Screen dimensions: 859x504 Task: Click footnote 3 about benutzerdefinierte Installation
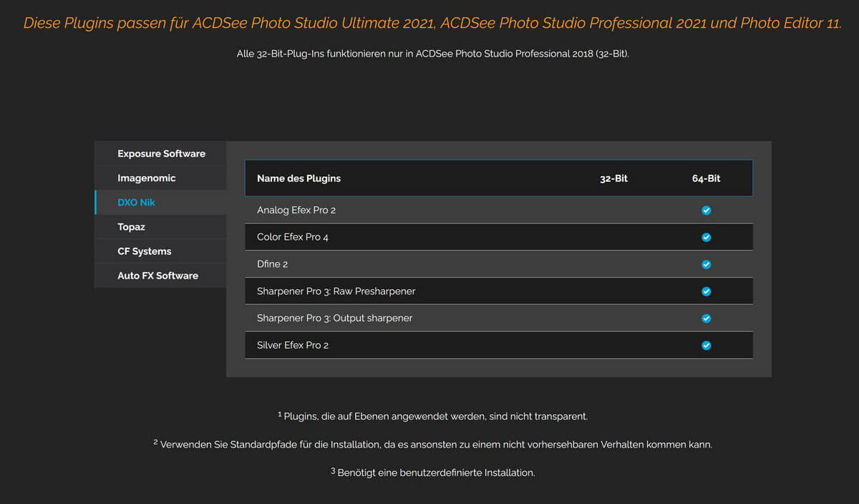[432, 472]
